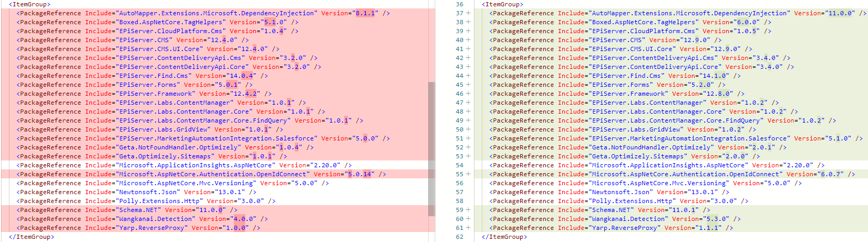
Task: Click the plus marker beside line 41
Action: tap(468, 49)
